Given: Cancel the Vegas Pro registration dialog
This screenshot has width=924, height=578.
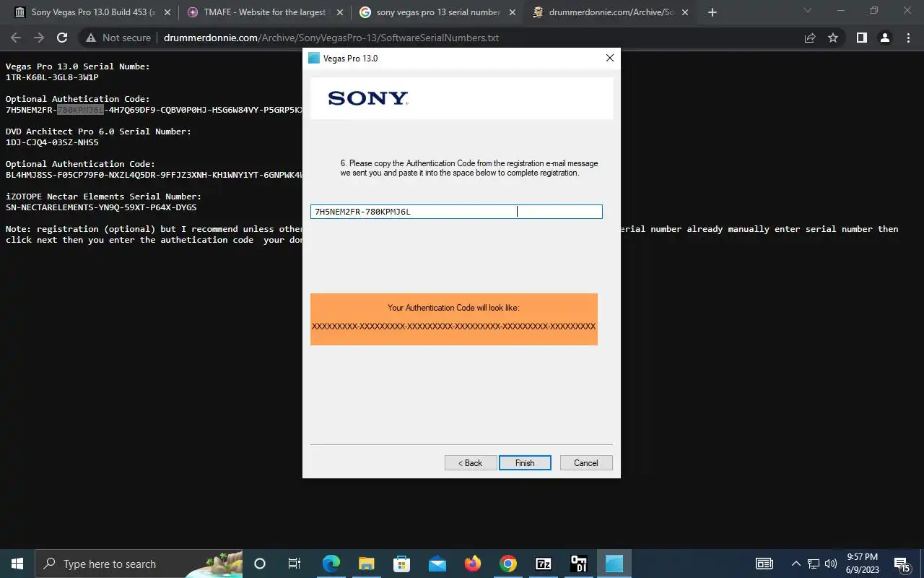Looking at the screenshot, I should [586, 463].
